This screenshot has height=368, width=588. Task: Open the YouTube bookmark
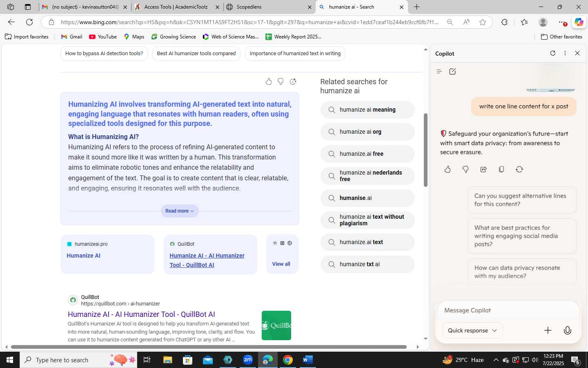pos(103,37)
